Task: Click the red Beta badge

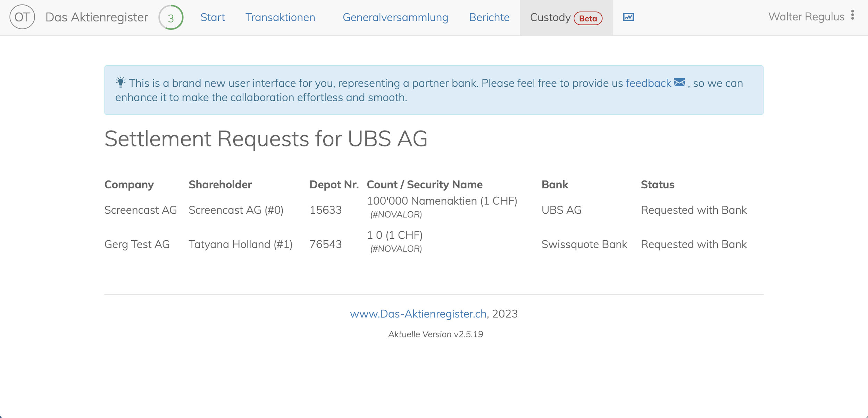Action: (x=588, y=18)
